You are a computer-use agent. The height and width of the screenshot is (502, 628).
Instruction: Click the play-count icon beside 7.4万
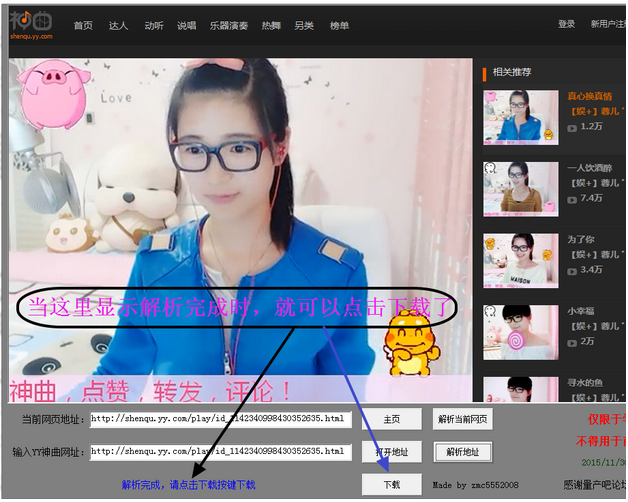[x=572, y=200]
